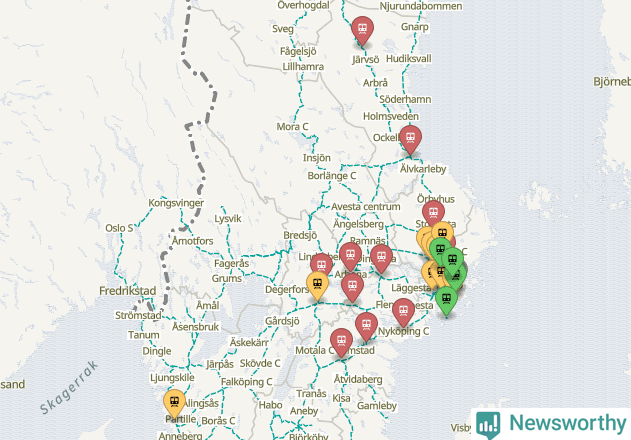Click the yellow train marker near Degerfors

(x=317, y=286)
